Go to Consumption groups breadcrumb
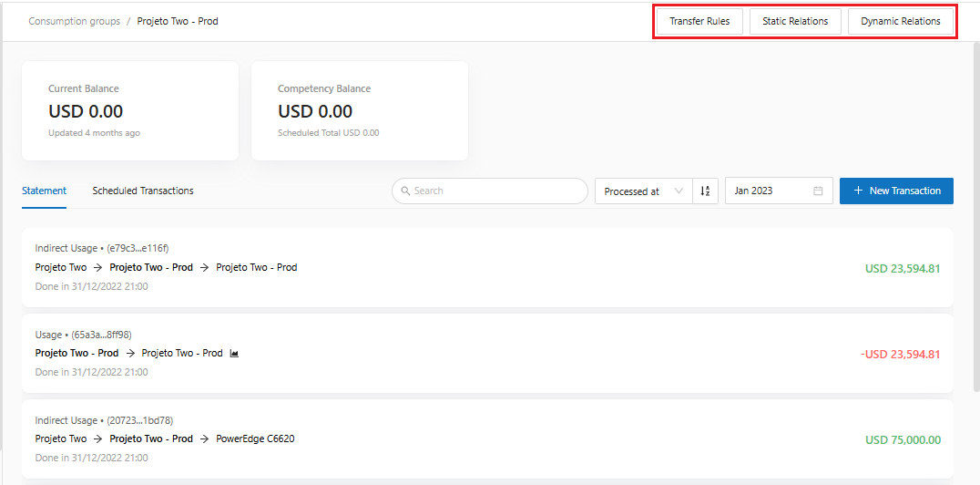 pos(74,21)
